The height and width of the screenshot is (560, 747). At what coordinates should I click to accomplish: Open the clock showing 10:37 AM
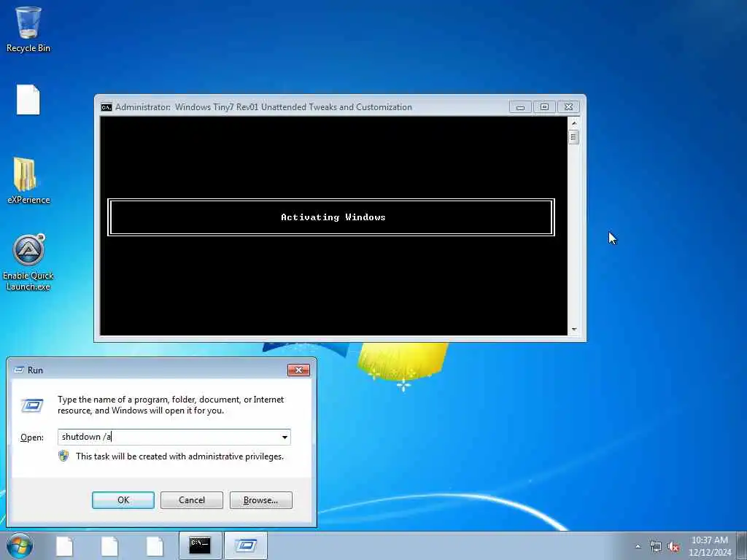tap(709, 546)
